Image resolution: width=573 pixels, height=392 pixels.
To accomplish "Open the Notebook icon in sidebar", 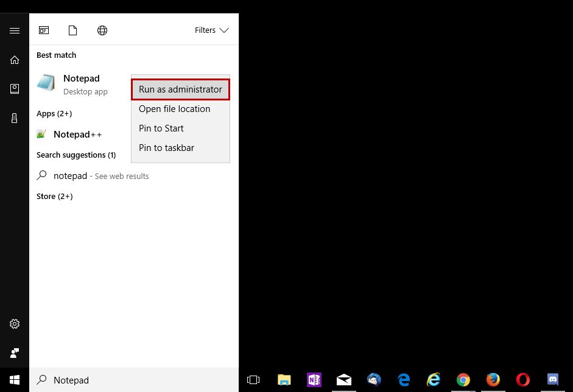I will pyautogui.click(x=15, y=89).
